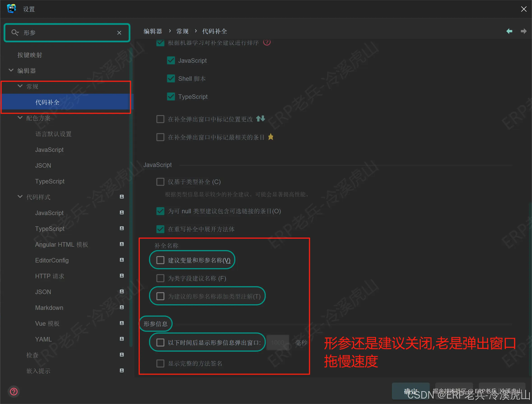Click the back navigation arrow in settings header

pyautogui.click(x=509, y=31)
